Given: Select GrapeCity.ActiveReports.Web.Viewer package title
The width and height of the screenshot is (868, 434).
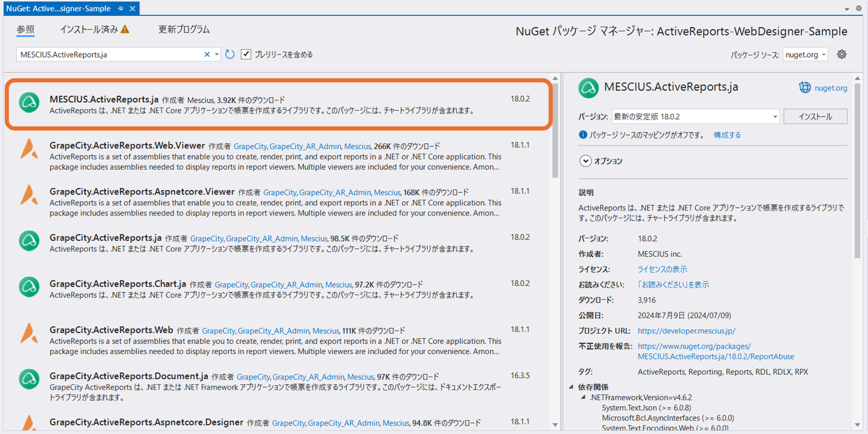Looking at the screenshot, I should click(127, 145).
